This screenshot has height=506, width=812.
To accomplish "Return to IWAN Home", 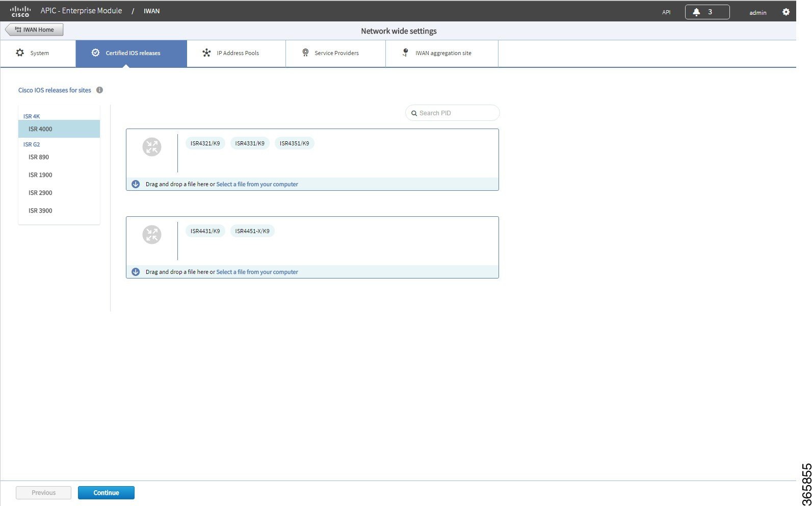I will (x=34, y=30).
